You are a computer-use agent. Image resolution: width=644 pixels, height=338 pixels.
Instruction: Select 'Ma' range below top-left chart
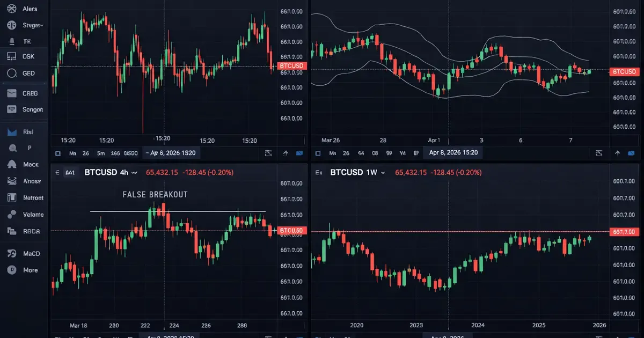(71, 153)
